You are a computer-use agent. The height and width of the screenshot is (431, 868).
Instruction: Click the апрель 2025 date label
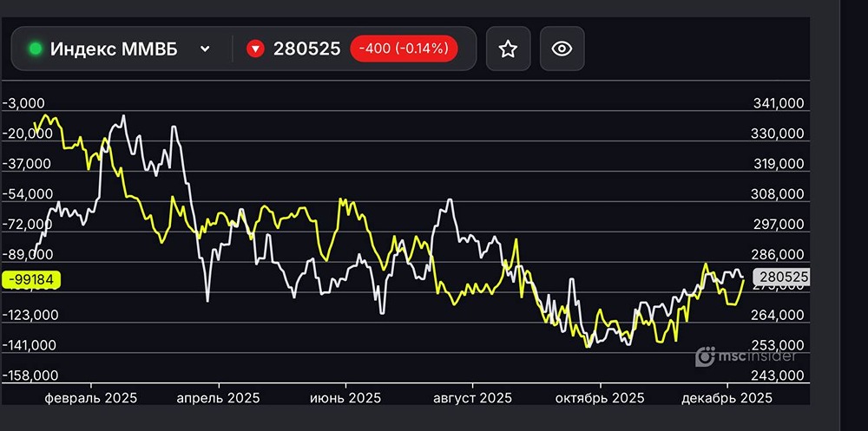218,398
